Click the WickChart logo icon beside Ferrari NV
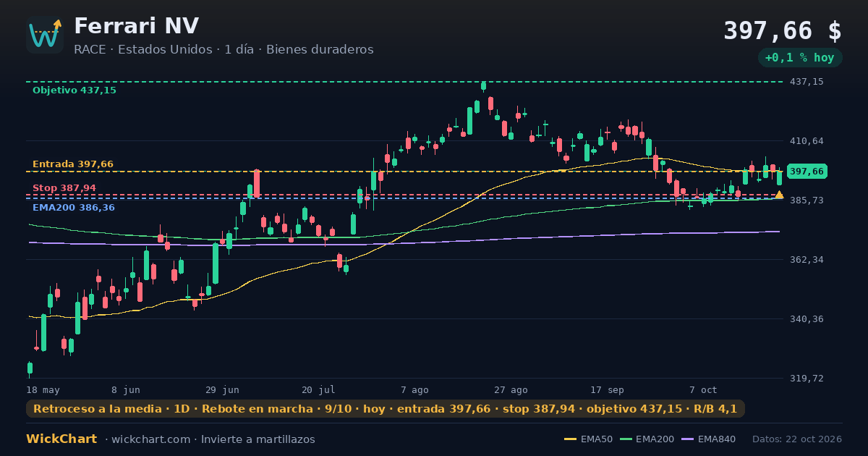Viewport: 868px width, 456px height. pyautogui.click(x=45, y=35)
